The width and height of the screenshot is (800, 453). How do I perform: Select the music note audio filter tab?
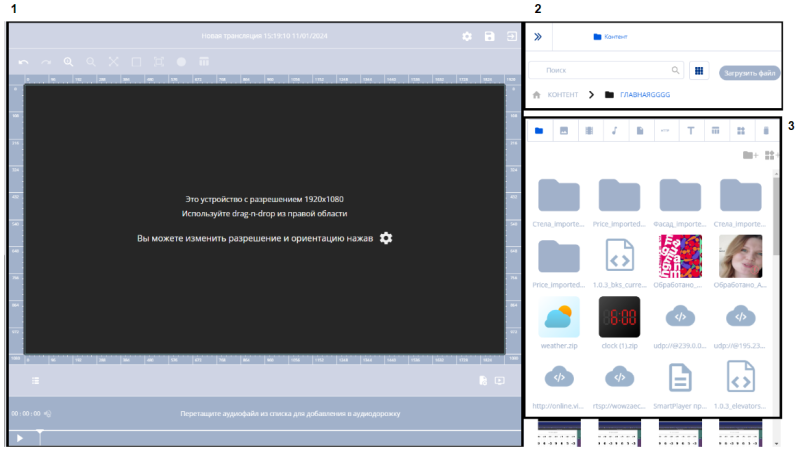coord(615,131)
